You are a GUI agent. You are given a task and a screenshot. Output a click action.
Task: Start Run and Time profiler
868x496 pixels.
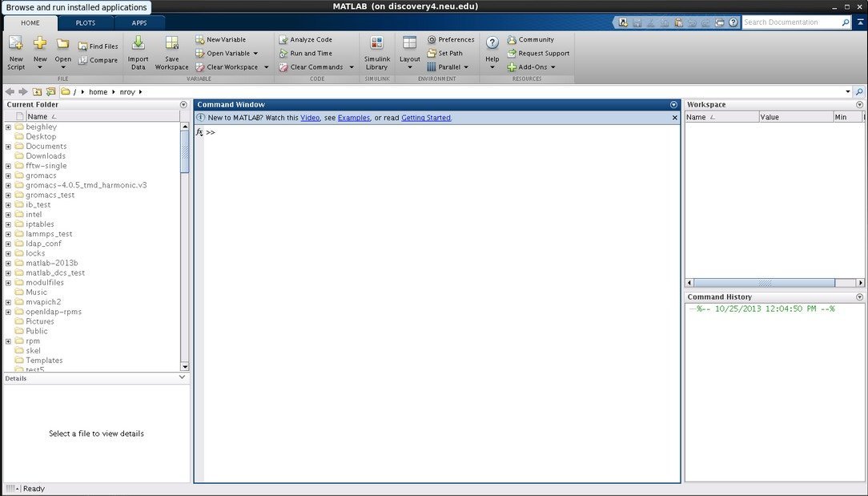[306, 53]
